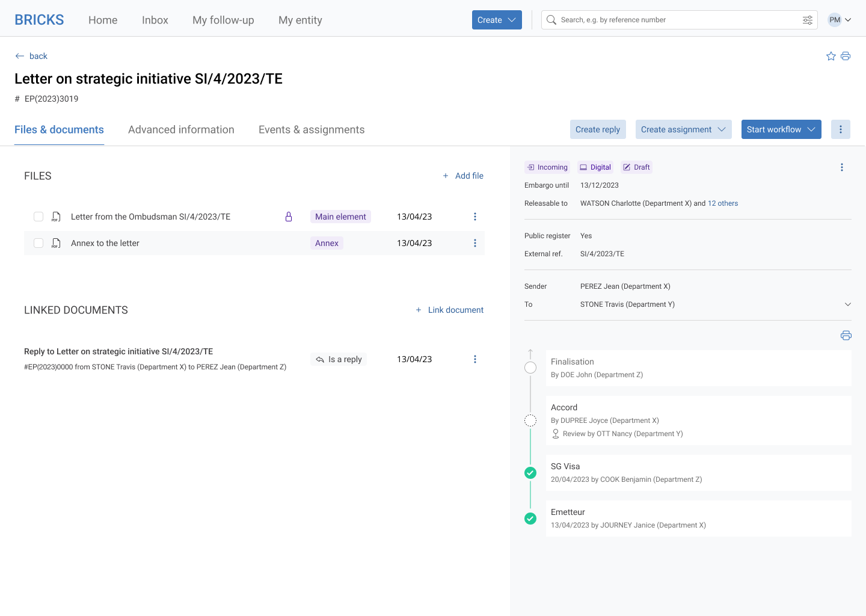The height and width of the screenshot is (616, 866).
Task: Open search filter settings icon
Action: tap(808, 20)
